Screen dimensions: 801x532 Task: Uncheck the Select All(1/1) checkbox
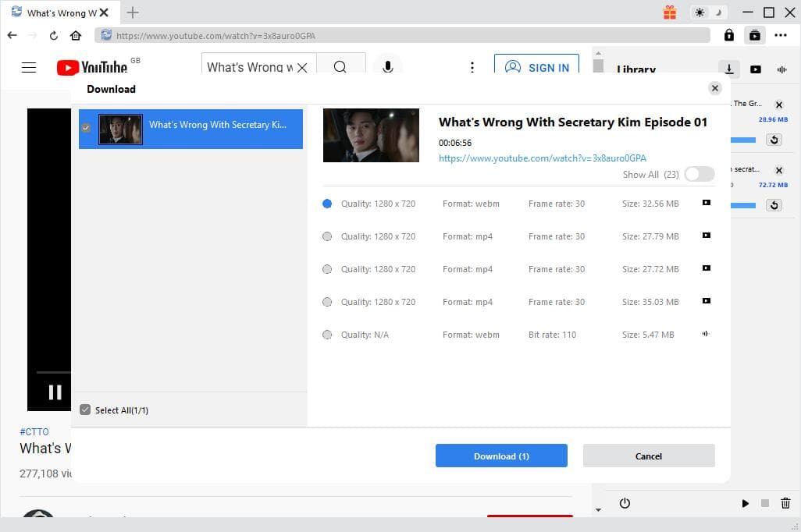(x=86, y=410)
